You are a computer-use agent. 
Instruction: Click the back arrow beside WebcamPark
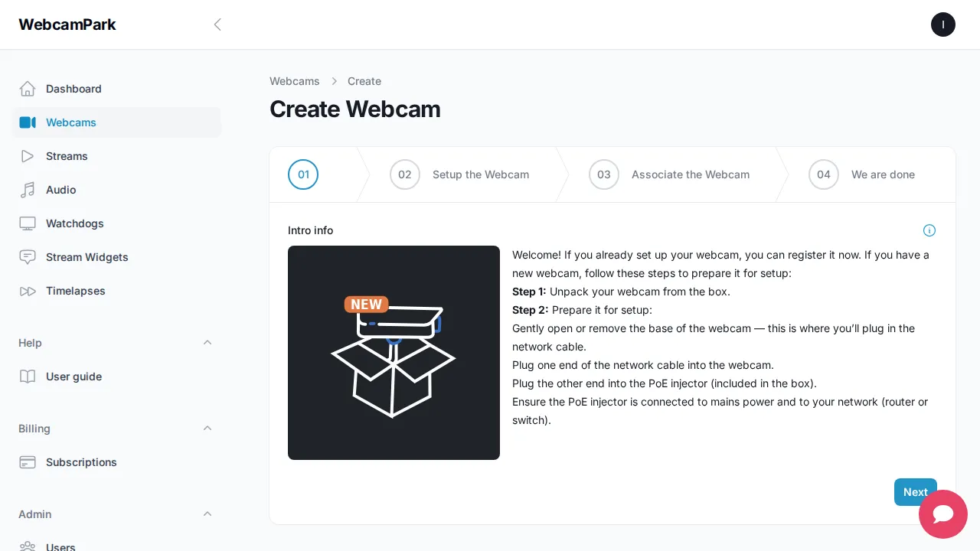coord(217,24)
